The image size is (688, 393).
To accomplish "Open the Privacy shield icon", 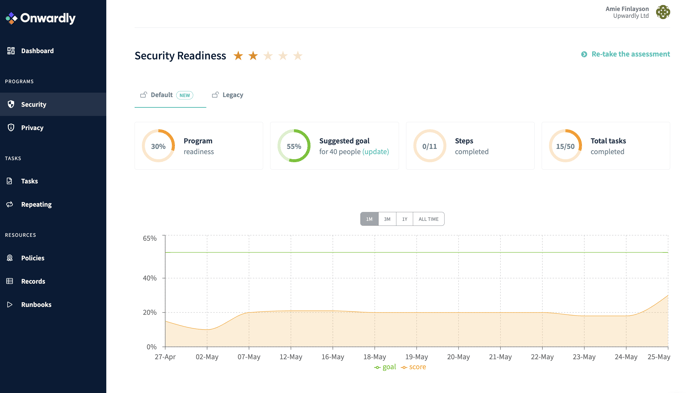I will coord(11,128).
